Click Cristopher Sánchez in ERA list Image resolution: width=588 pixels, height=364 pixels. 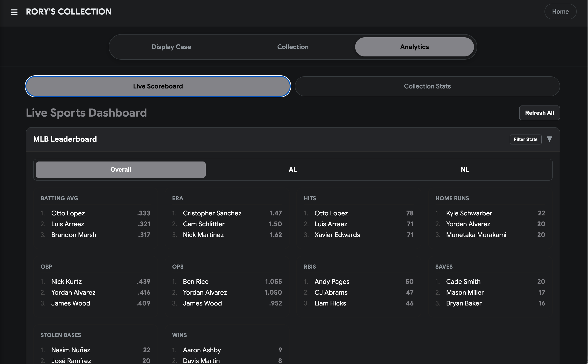[x=212, y=213]
